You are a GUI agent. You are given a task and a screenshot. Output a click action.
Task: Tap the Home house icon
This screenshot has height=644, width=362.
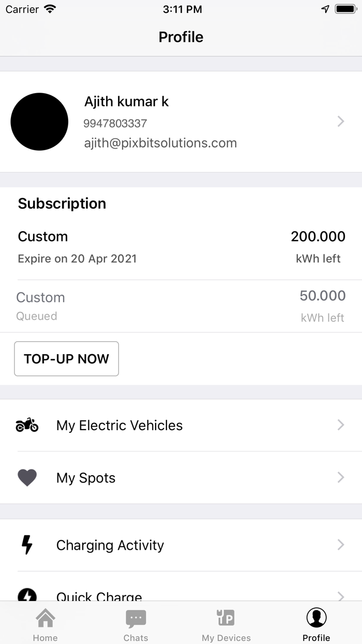click(45, 618)
